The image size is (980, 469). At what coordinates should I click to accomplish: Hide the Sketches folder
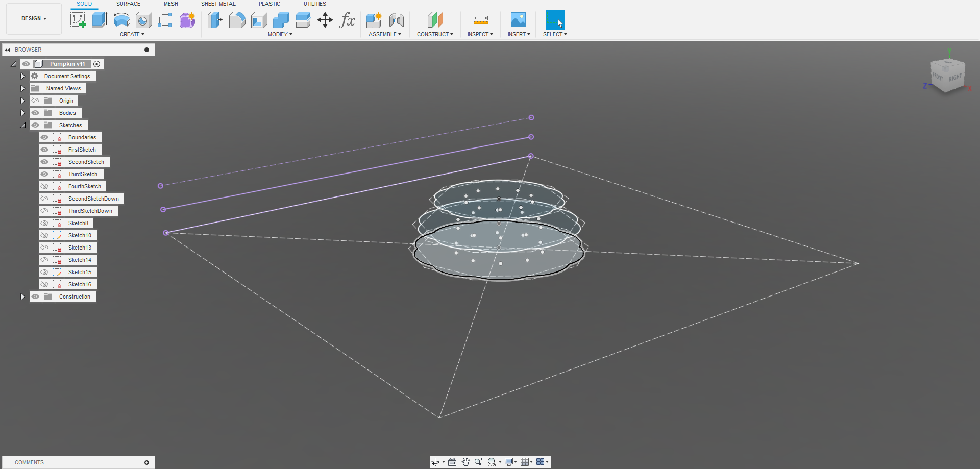point(35,125)
